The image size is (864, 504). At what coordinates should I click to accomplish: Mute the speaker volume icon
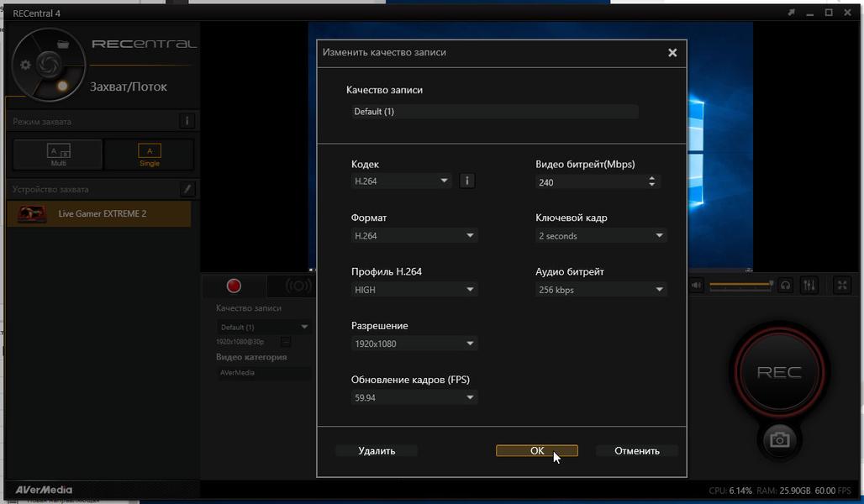tap(696, 285)
